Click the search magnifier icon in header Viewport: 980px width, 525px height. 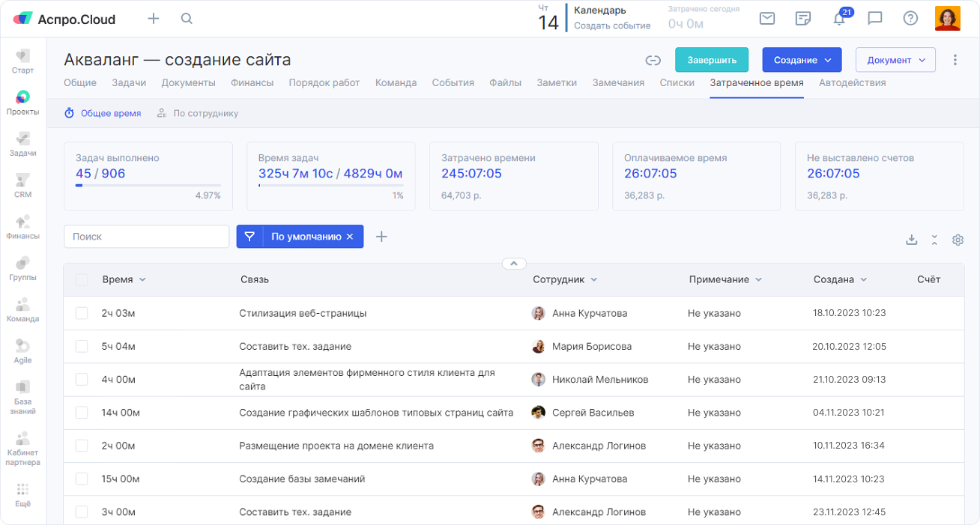187,19
